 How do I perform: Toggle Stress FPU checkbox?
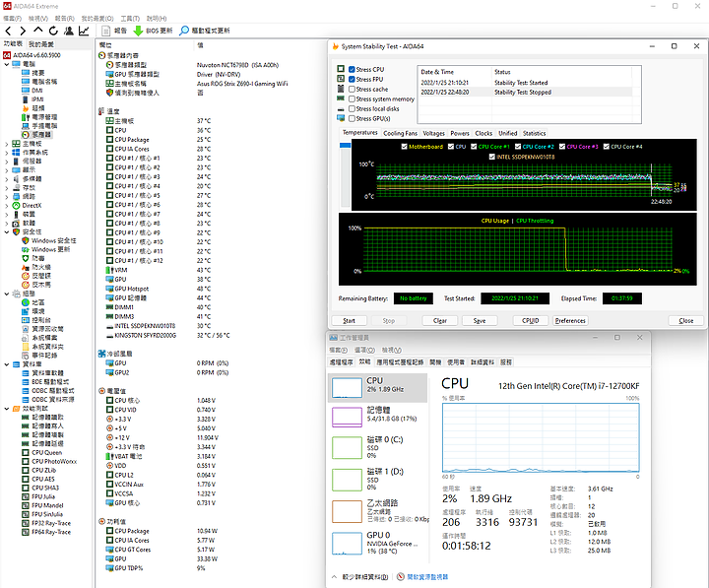click(x=352, y=79)
